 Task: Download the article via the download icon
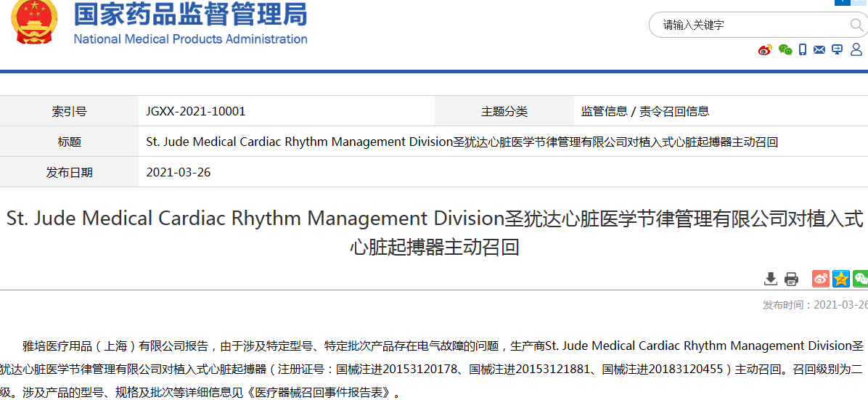click(771, 279)
